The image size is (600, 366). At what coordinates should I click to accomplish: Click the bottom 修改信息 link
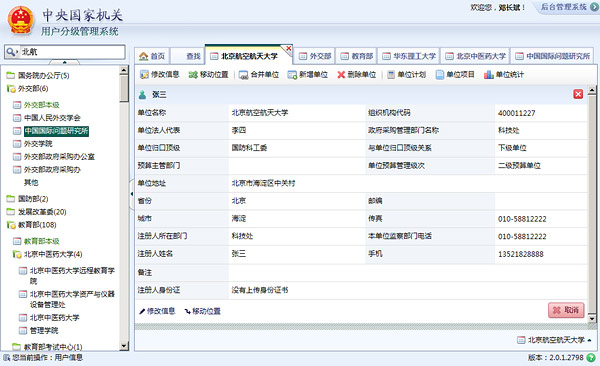157,311
